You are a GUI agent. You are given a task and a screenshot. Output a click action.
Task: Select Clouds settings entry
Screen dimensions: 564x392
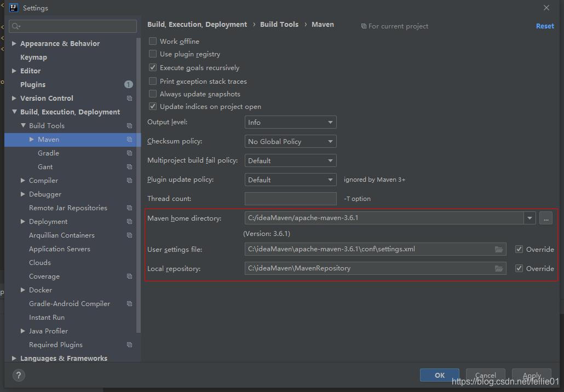39,263
